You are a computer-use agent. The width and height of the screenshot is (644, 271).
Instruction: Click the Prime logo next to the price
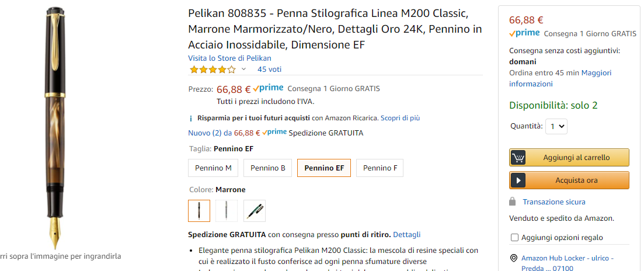pos(269,88)
